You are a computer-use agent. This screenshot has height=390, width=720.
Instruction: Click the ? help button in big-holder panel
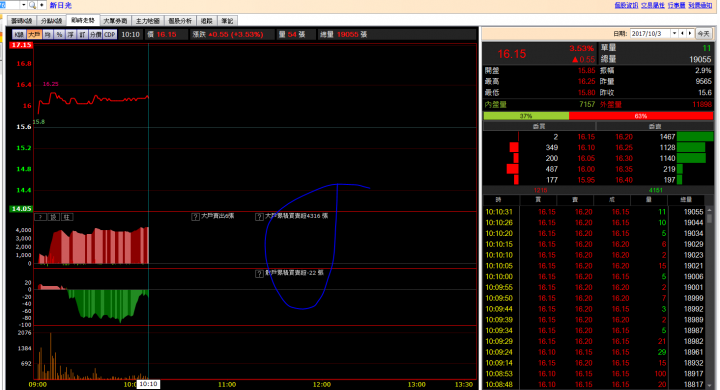[x=41, y=217]
